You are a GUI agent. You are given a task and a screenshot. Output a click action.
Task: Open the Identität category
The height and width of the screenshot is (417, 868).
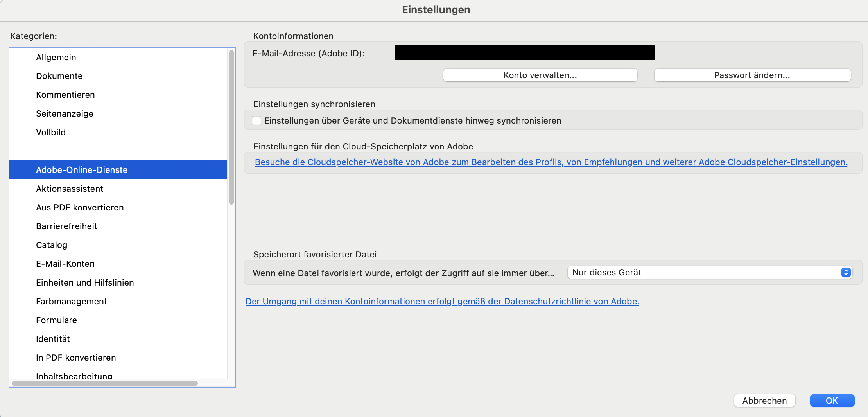point(118,339)
